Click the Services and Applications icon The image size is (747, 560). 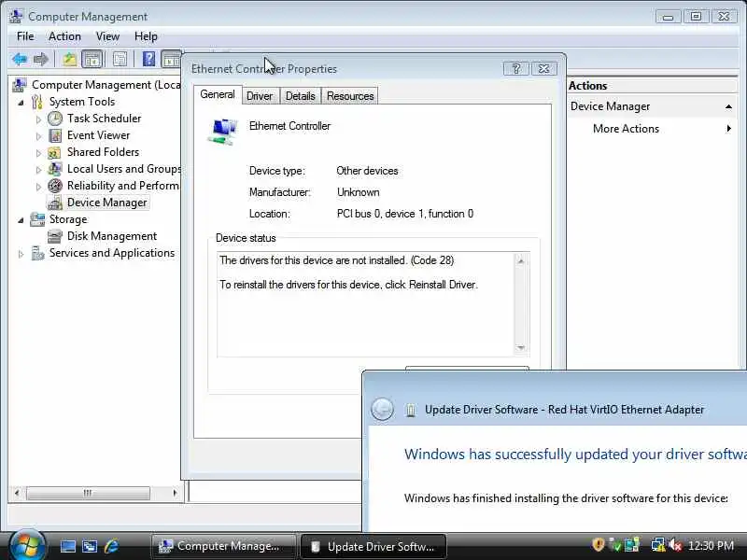pyautogui.click(x=37, y=253)
